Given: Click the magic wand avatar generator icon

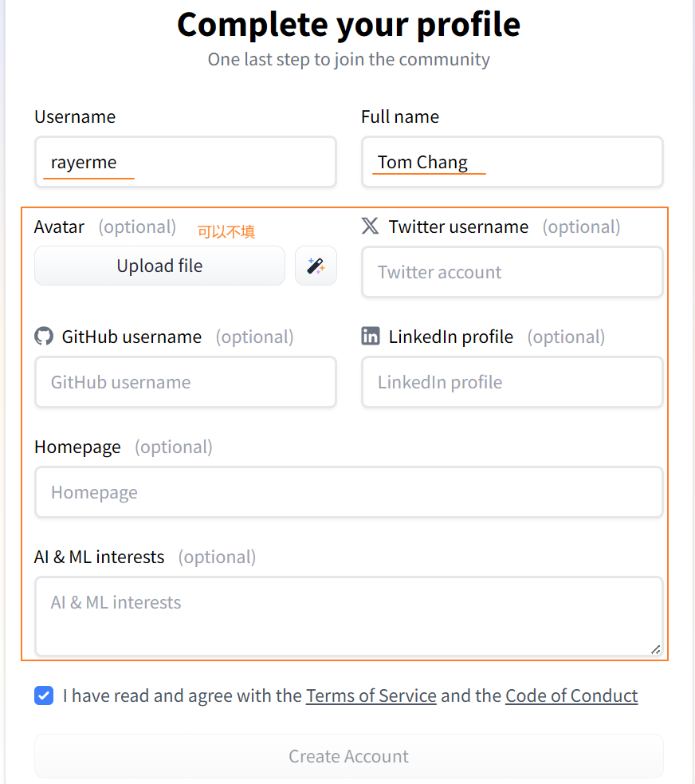Looking at the screenshot, I should [316, 266].
